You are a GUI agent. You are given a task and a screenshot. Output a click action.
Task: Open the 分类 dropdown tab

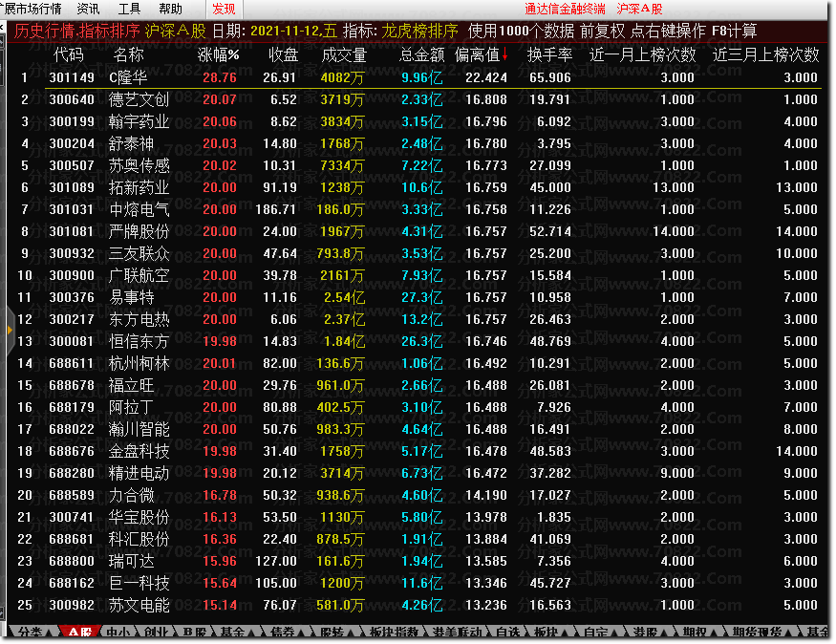pyautogui.click(x=34, y=633)
